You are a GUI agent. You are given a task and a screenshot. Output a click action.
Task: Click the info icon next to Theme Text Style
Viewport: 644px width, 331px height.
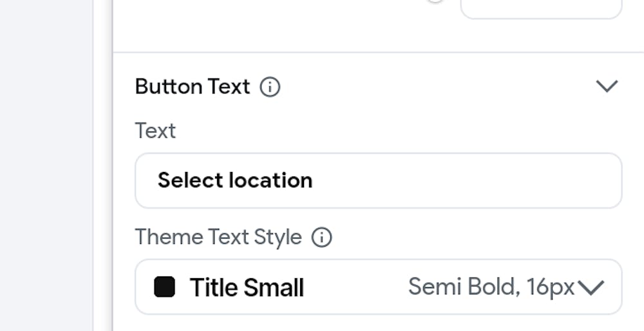point(321,238)
